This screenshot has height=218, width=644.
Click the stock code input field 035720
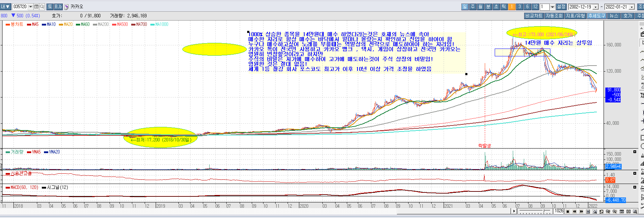click(x=20, y=7)
